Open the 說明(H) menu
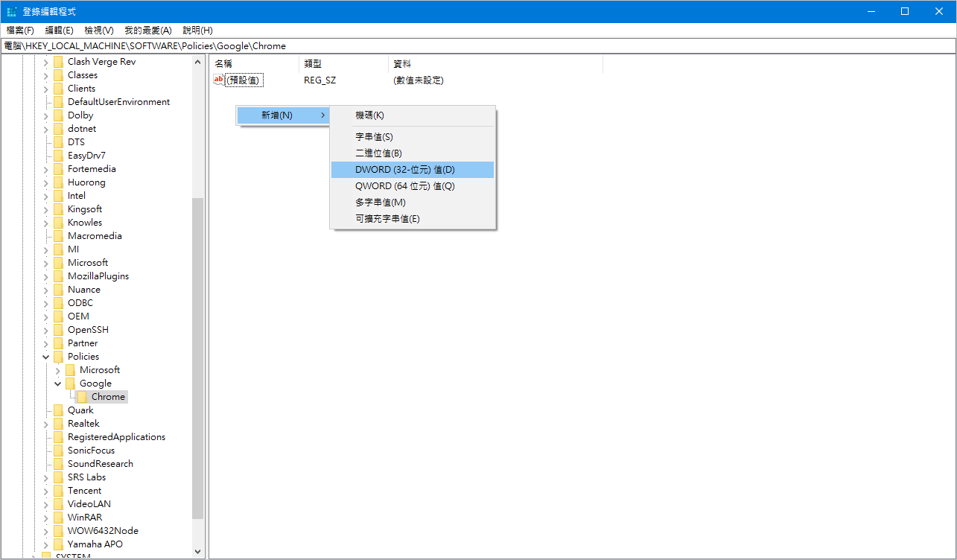Image resolution: width=957 pixels, height=560 pixels. (197, 31)
